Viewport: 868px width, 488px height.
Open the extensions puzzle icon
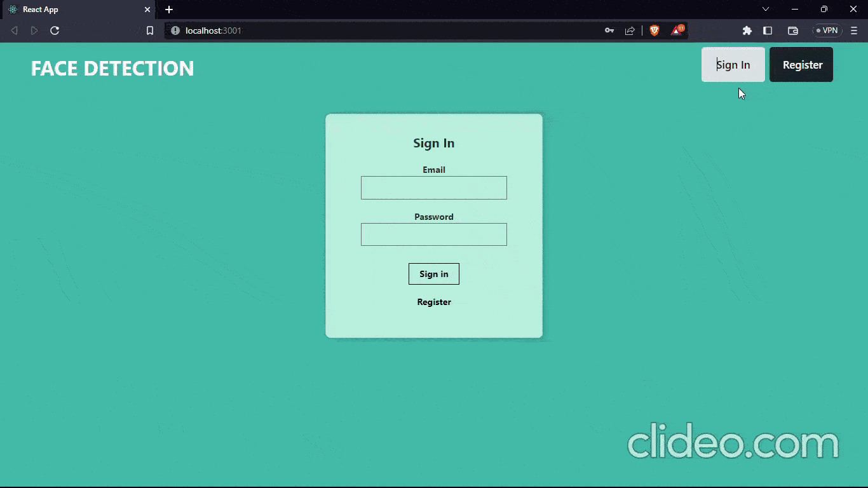pos(747,30)
